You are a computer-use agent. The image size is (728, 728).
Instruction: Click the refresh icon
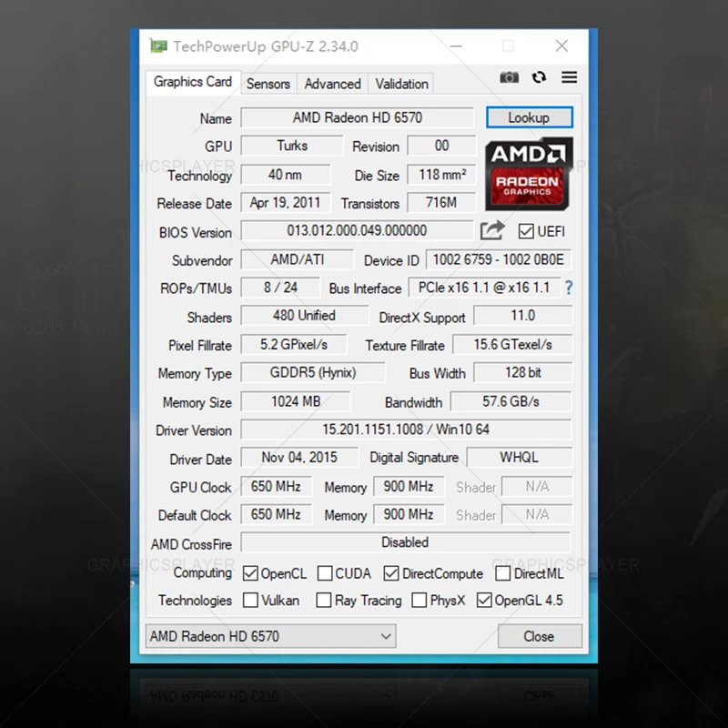tap(539, 77)
